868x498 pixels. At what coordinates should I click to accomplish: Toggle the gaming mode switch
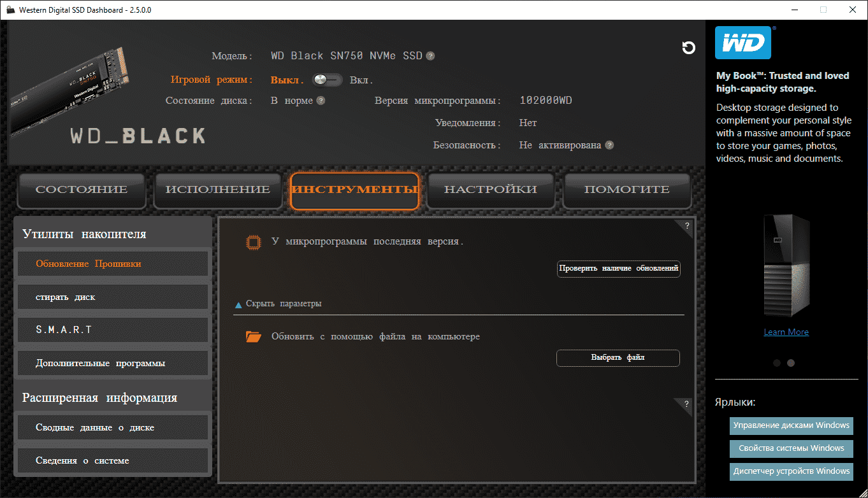(x=326, y=80)
